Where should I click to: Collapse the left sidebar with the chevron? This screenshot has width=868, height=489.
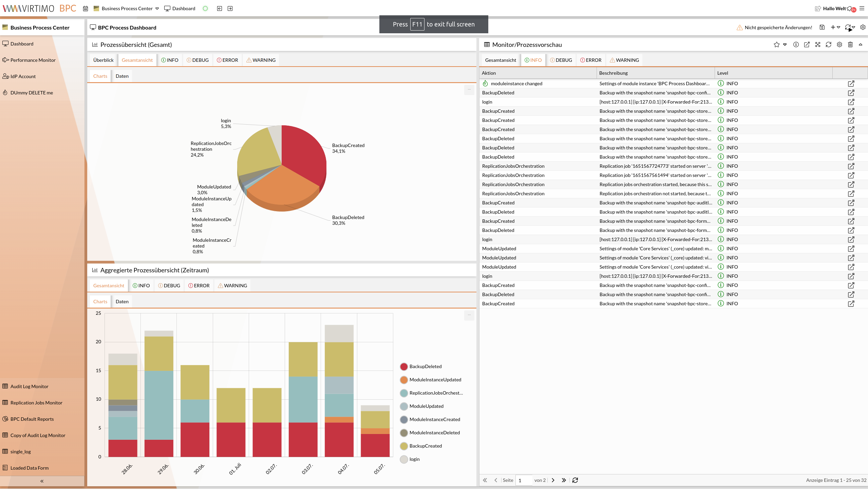click(x=41, y=481)
